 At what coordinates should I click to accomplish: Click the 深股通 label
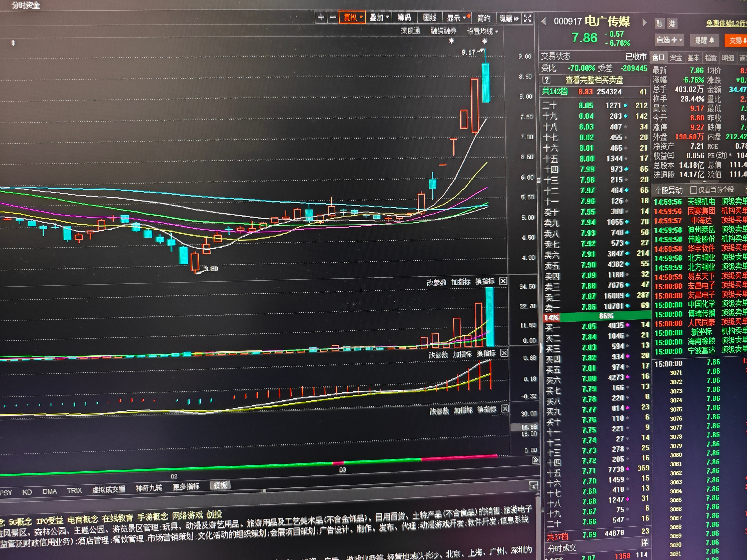point(410,31)
